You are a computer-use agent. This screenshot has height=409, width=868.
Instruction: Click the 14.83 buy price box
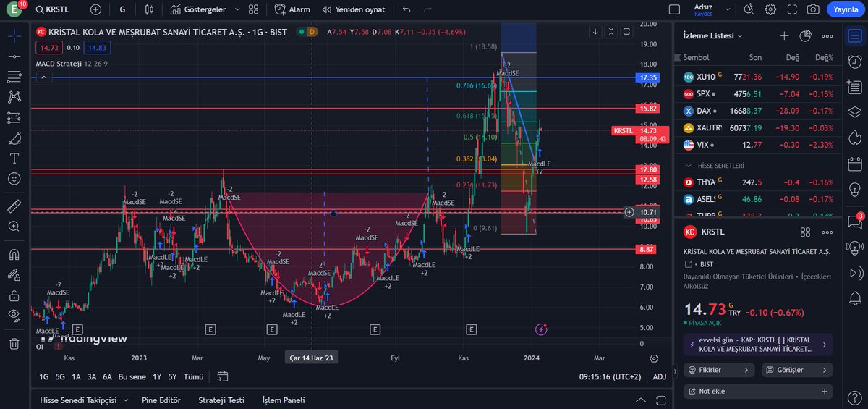coord(96,47)
